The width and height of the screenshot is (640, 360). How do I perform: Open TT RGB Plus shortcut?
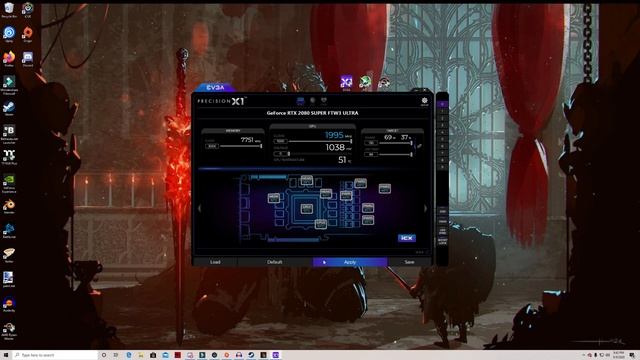click(9, 158)
